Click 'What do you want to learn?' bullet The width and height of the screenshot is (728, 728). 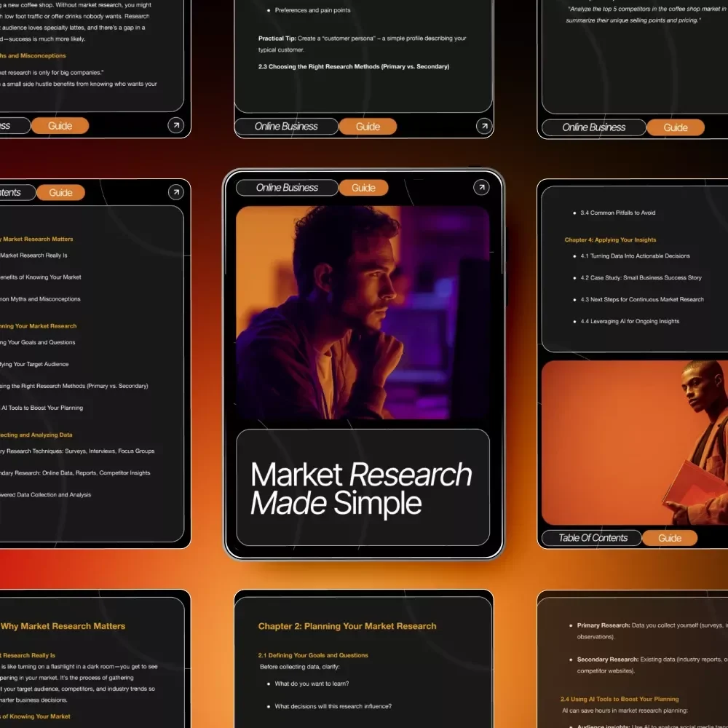tap(312, 684)
